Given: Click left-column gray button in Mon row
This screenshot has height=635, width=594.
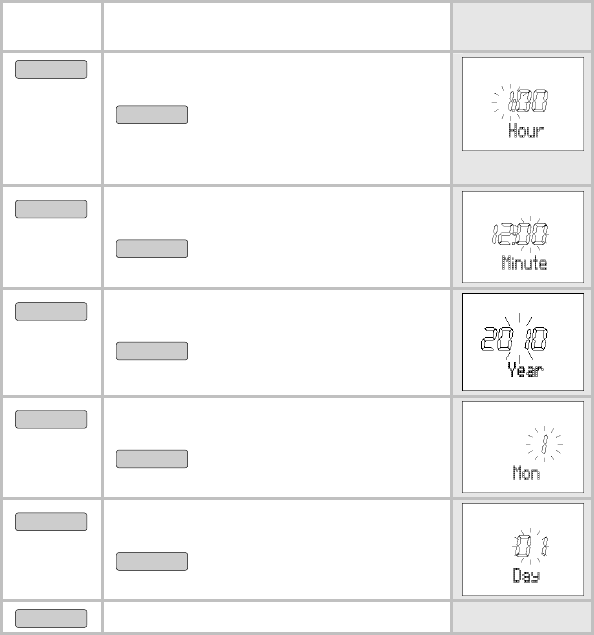Looking at the screenshot, I should tap(51, 419).
